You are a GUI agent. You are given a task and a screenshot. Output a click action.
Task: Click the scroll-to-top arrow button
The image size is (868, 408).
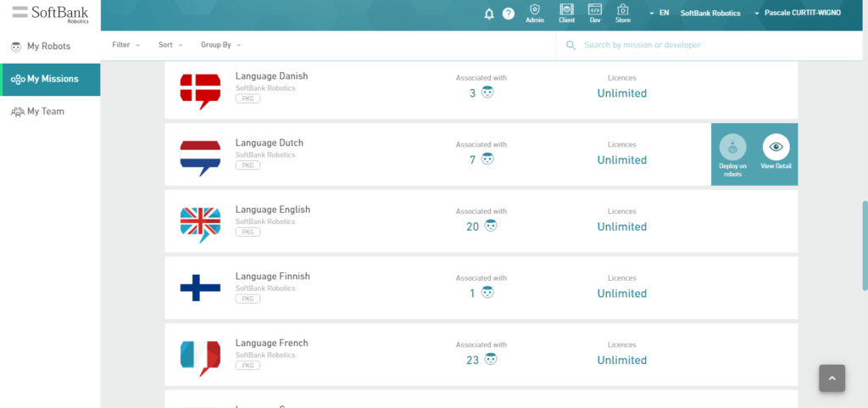pos(832,378)
